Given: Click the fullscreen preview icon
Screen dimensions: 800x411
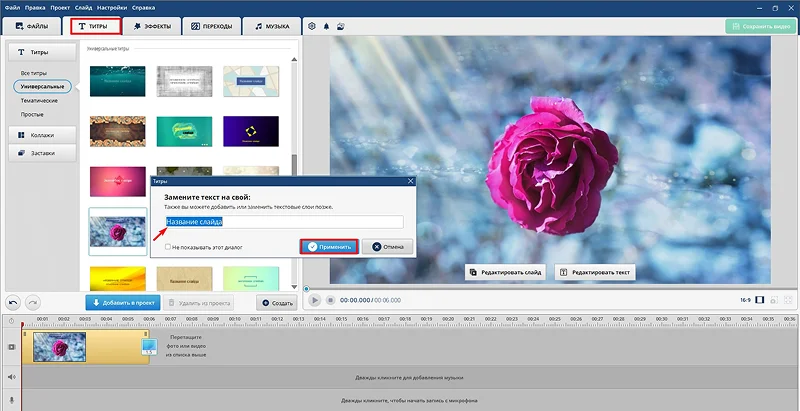Looking at the screenshot, I should (788, 300).
